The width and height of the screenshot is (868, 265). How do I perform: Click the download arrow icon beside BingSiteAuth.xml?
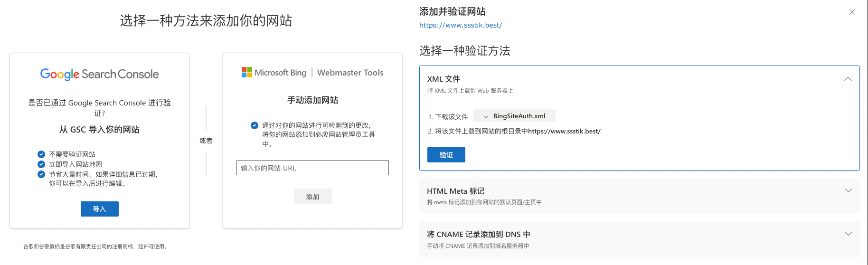(x=486, y=116)
